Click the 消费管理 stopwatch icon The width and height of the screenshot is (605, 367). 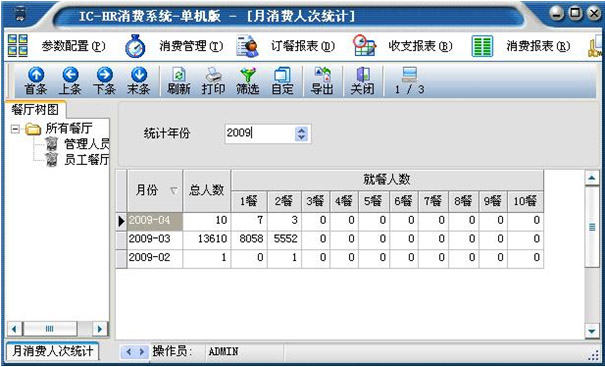click(135, 46)
